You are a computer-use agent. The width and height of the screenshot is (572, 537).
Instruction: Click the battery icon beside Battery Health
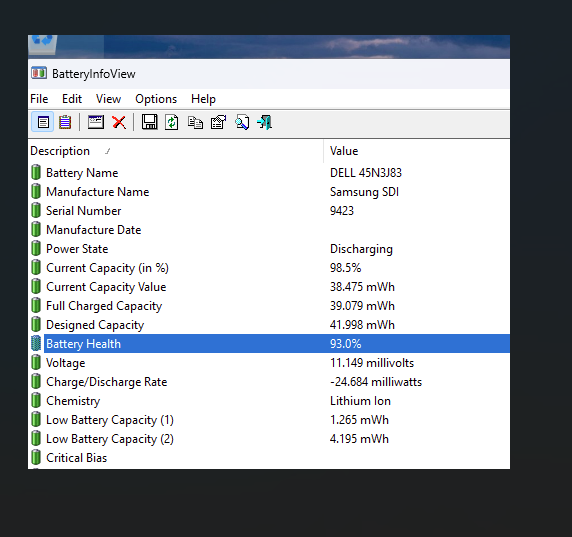(x=36, y=343)
